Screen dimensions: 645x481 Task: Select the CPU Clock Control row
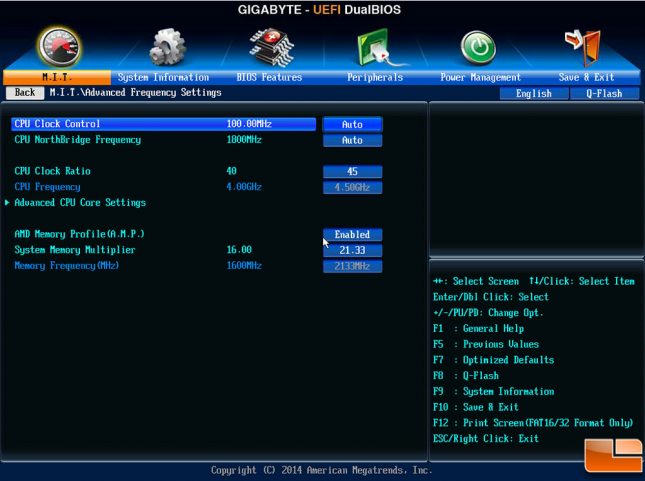pyautogui.click(x=164, y=124)
